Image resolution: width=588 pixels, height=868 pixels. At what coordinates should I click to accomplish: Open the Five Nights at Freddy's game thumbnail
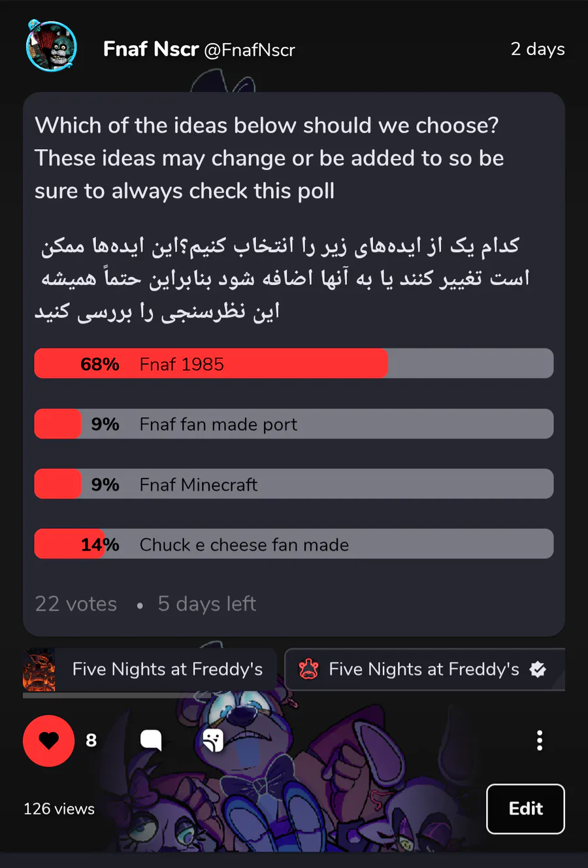click(x=39, y=669)
